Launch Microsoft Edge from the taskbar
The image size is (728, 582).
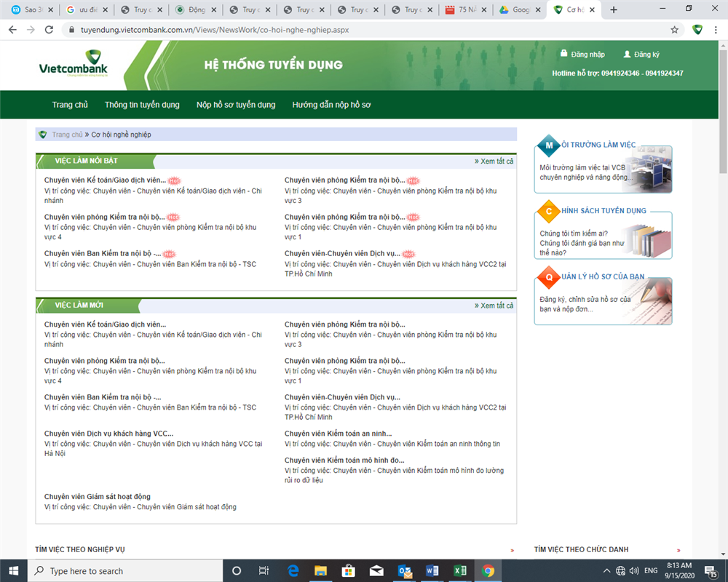pyautogui.click(x=293, y=571)
